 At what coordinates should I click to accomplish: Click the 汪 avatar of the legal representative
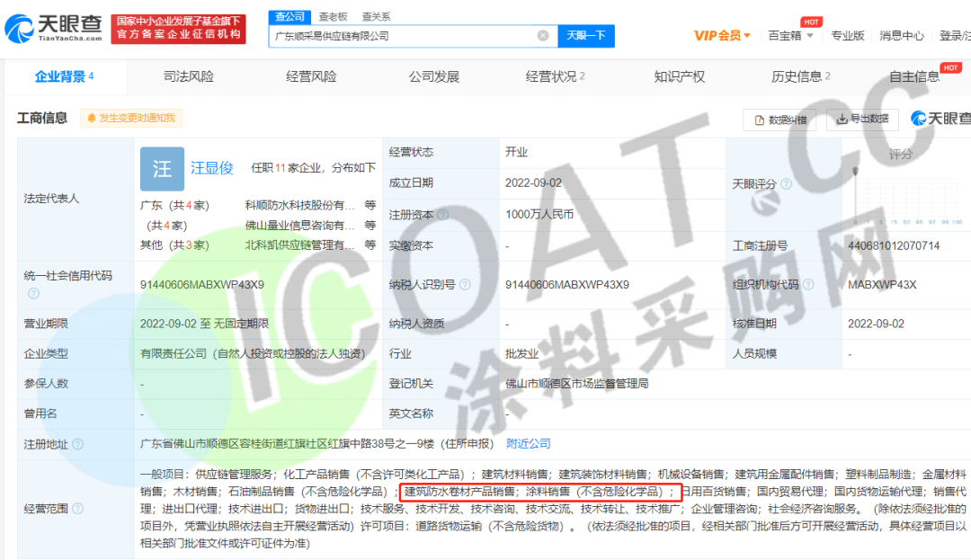tap(162, 168)
